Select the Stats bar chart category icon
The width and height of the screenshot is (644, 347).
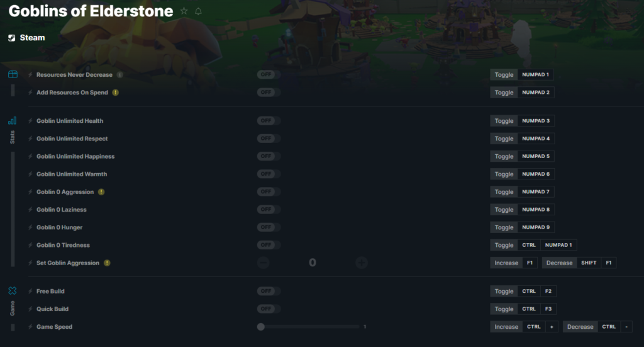point(13,120)
